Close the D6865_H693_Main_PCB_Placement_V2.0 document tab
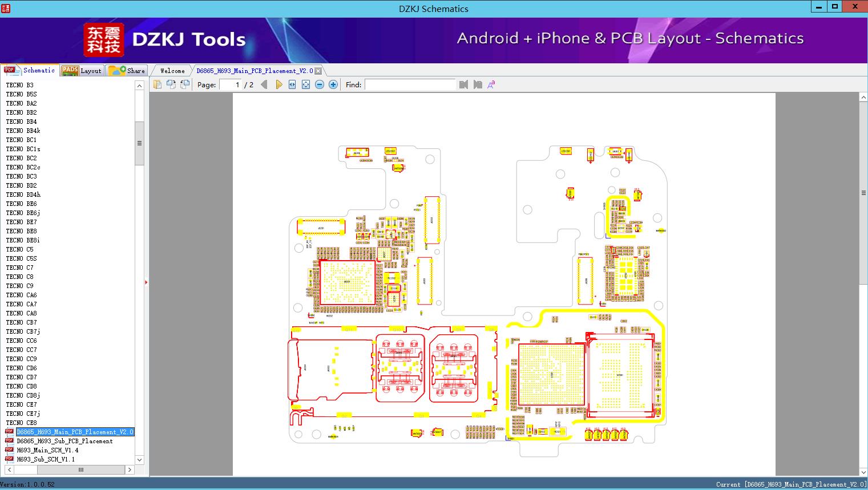868x490 pixels. pos(317,71)
